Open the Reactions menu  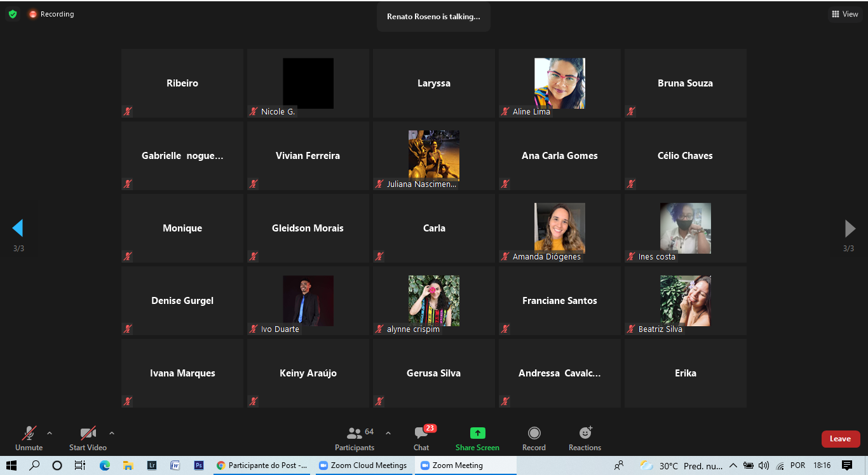[x=585, y=438]
